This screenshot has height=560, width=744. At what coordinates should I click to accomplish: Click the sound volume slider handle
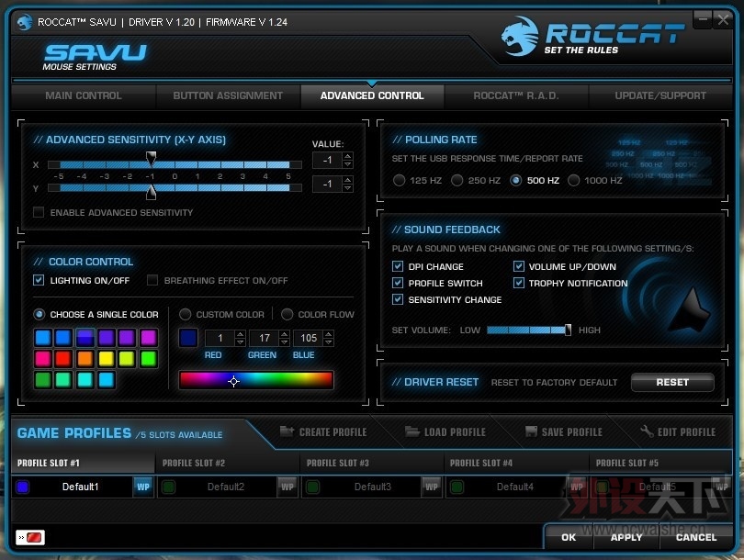pos(568,330)
